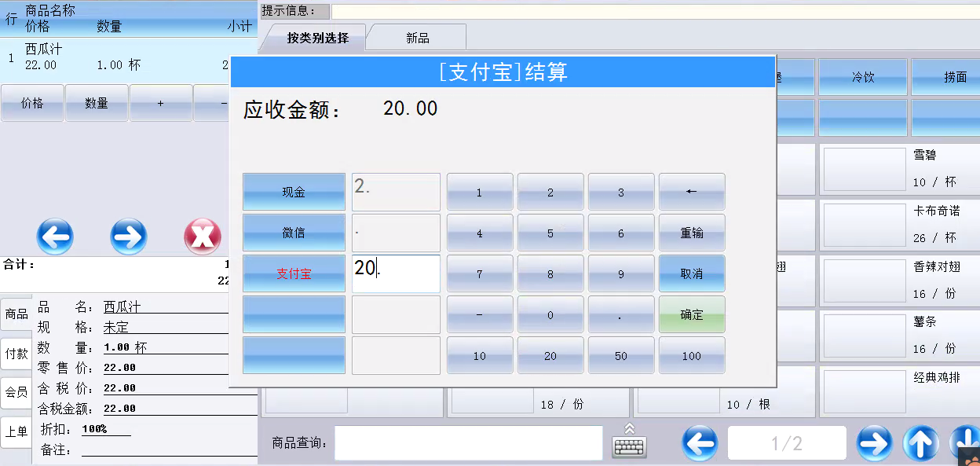The image size is (980, 466).
Task: Tap the decimal point key
Action: click(621, 314)
